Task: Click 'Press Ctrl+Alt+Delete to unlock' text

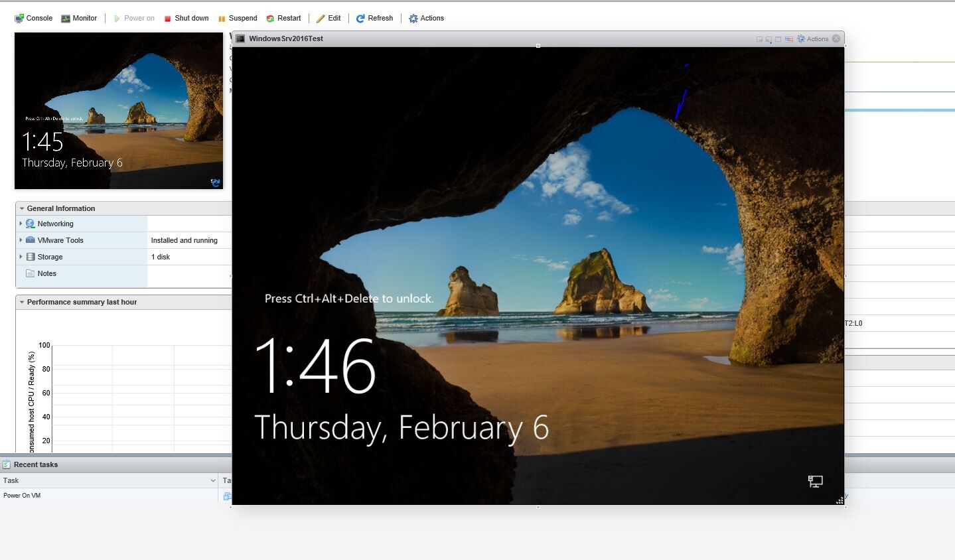Action: (x=349, y=299)
